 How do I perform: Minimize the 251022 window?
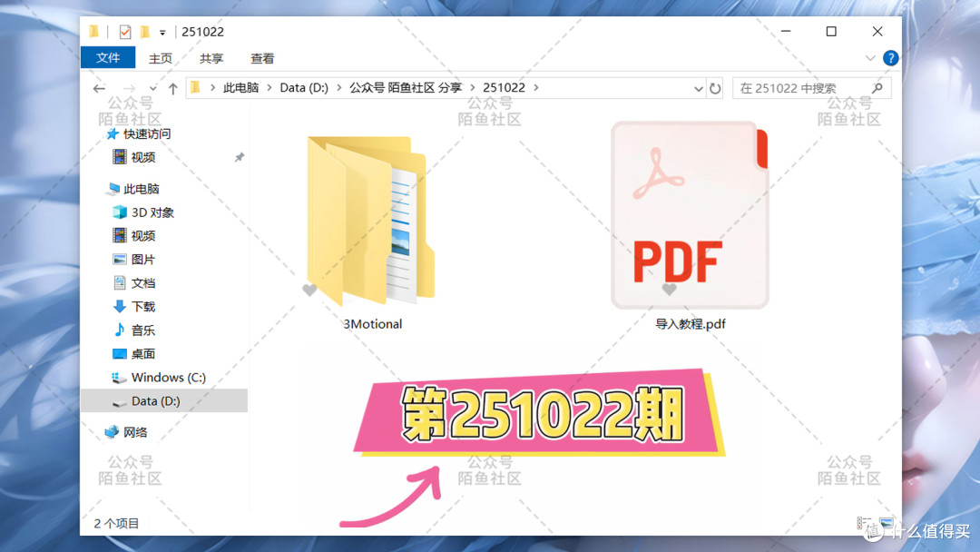[786, 31]
